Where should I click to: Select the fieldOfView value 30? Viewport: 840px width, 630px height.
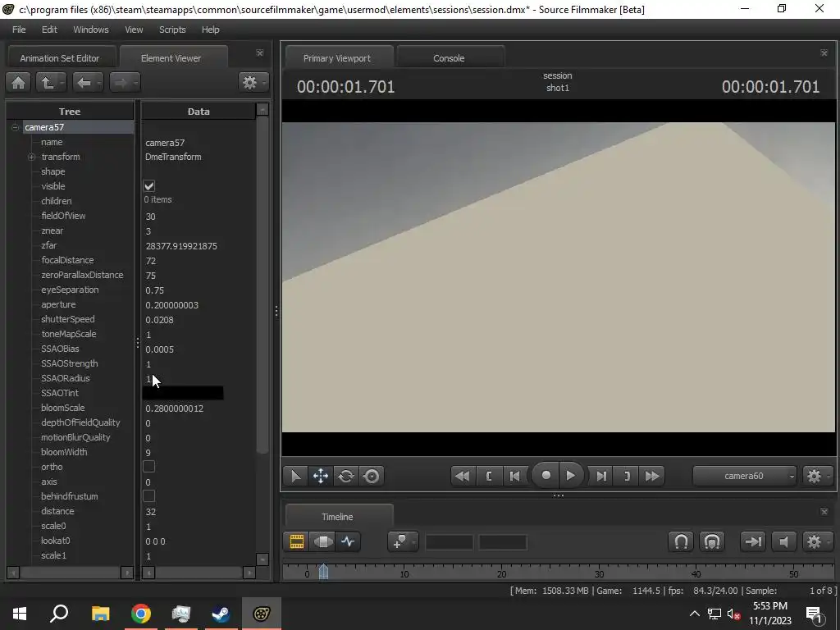click(x=150, y=217)
